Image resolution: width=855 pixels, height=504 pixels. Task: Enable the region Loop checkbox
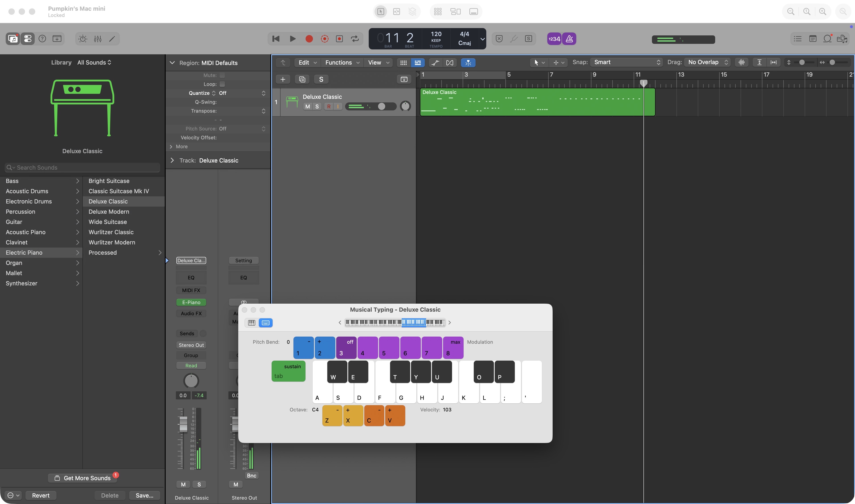click(222, 84)
